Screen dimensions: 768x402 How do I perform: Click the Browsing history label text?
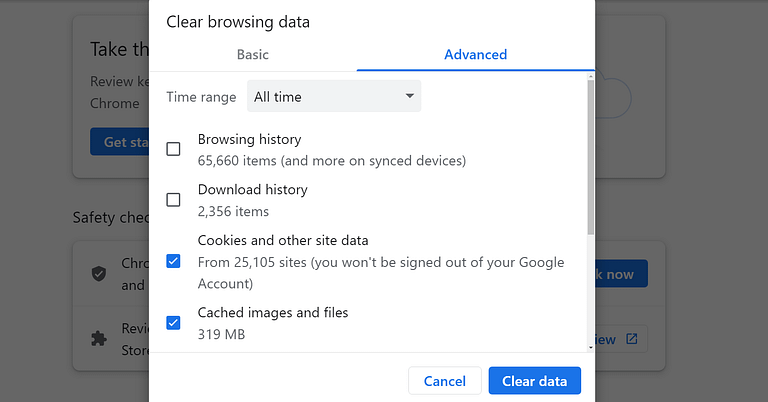249,140
